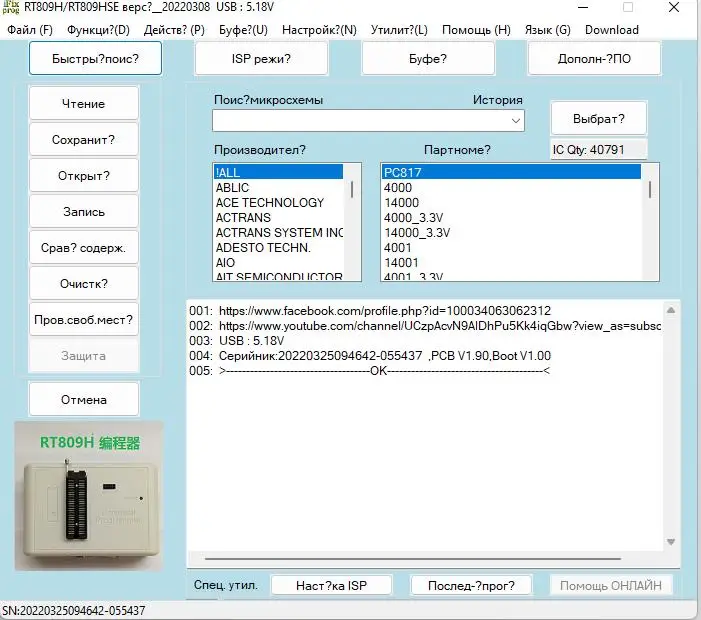Select part number 14001
The height and width of the screenshot is (620, 701).
[x=511, y=262]
